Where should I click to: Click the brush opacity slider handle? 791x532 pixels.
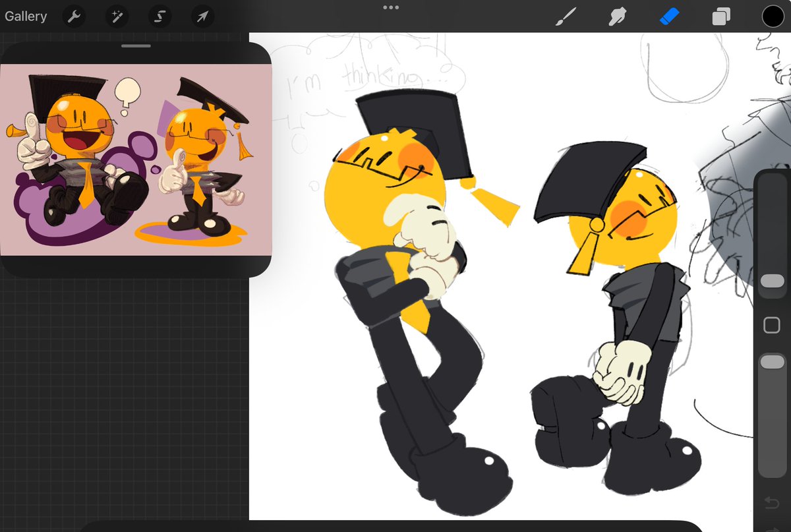pyautogui.click(x=772, y=362)
